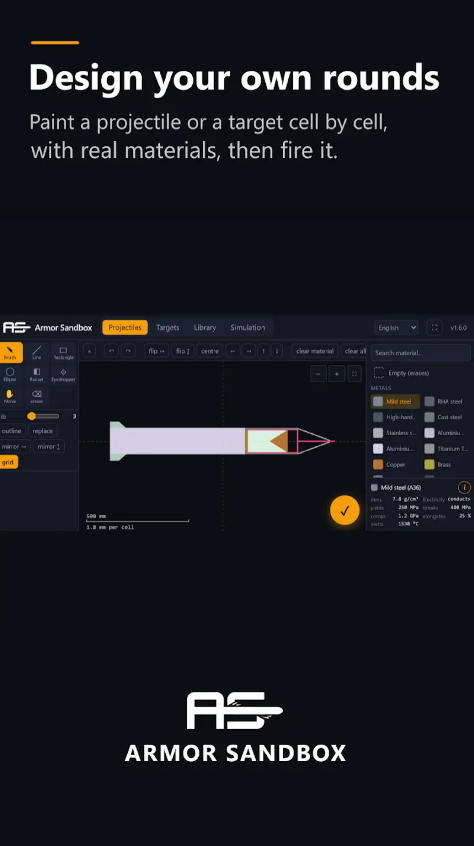Select the Ellipse tool
The image size is (474, 846).
[x=10, y=374]
